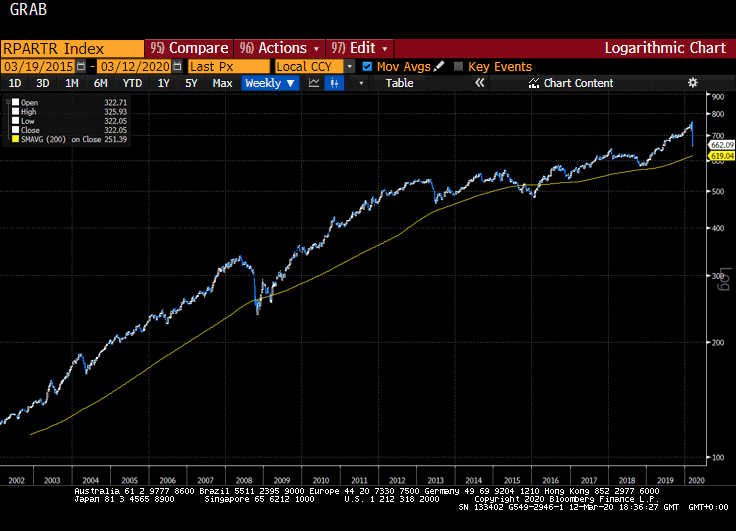Screen dimensions: 736x531
Task: Open the Local CCY dropdown arrow
Action: (350, 67)
